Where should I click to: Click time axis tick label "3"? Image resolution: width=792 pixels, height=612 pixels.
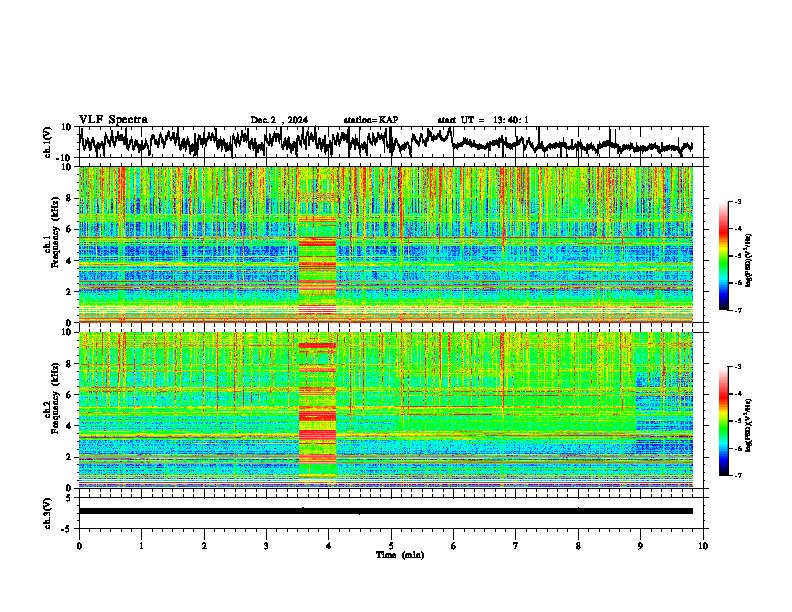click(x=266, y=546)
